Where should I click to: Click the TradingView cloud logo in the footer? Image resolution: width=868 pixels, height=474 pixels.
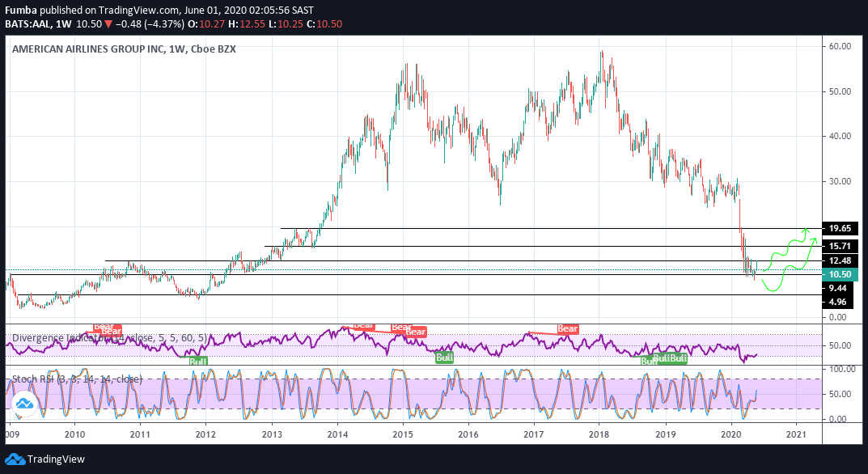coord(15,459)
